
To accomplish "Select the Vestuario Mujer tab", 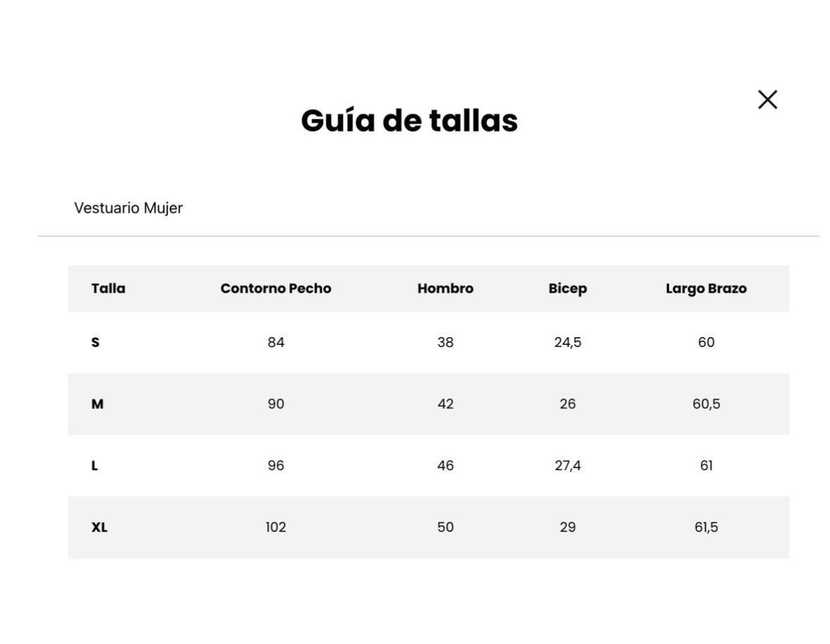I will click(128, 208).
